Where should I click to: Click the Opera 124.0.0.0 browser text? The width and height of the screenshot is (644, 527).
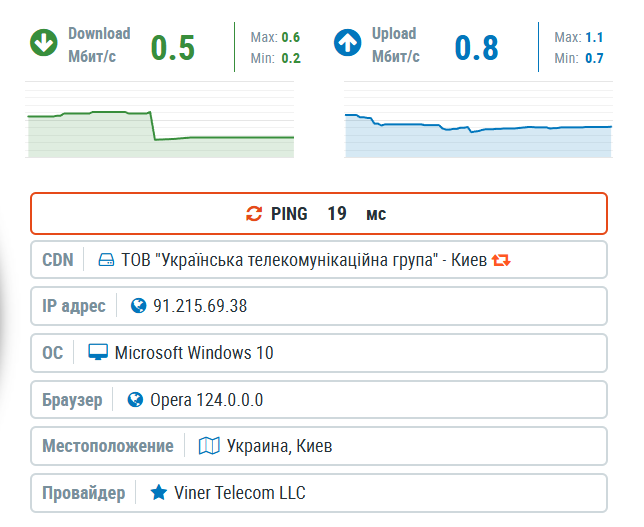(207, 400)
